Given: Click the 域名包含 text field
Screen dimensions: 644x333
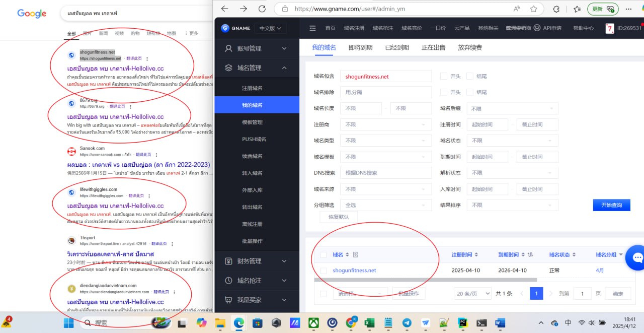Looking at the screenshot, I should click(386, 76).
